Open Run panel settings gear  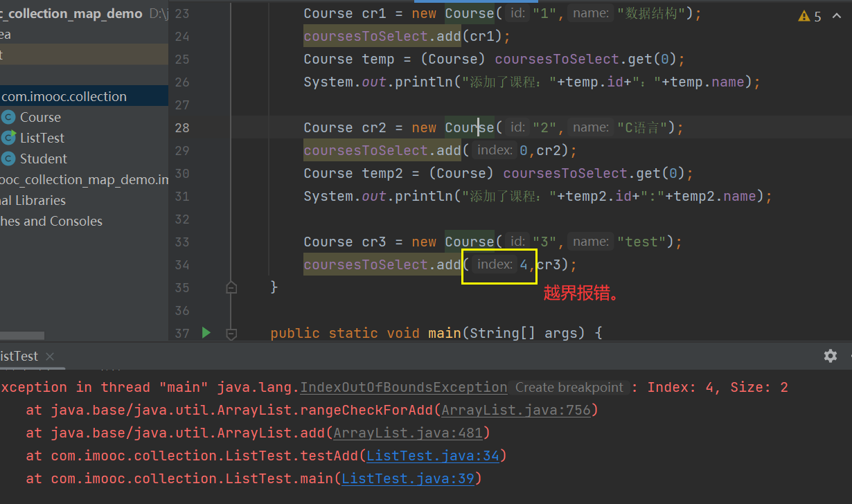(x=830, y=356)
